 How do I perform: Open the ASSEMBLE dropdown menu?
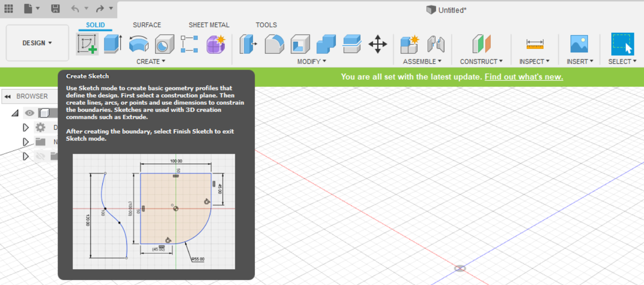(423, 62)
